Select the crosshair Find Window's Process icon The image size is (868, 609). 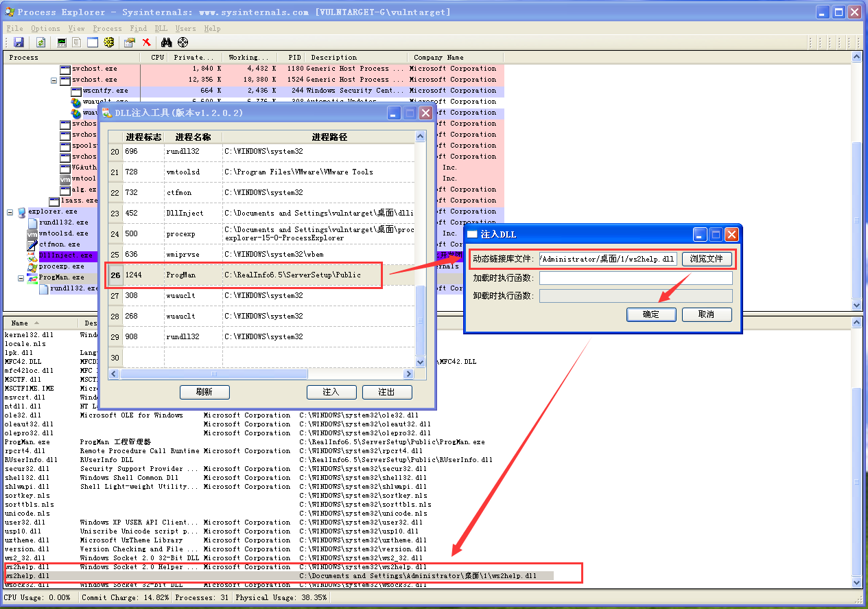pyautogui.click(x=183, y=43)
